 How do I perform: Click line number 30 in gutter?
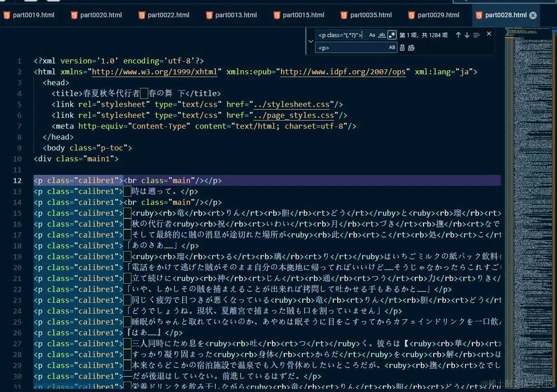tap(17, 377)
